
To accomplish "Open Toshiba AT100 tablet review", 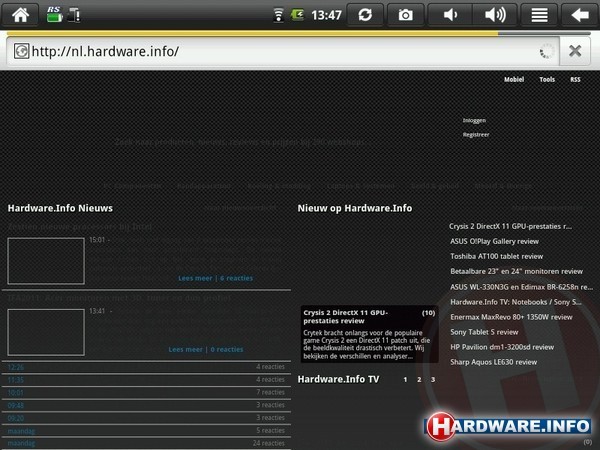I will click(497, 256).
